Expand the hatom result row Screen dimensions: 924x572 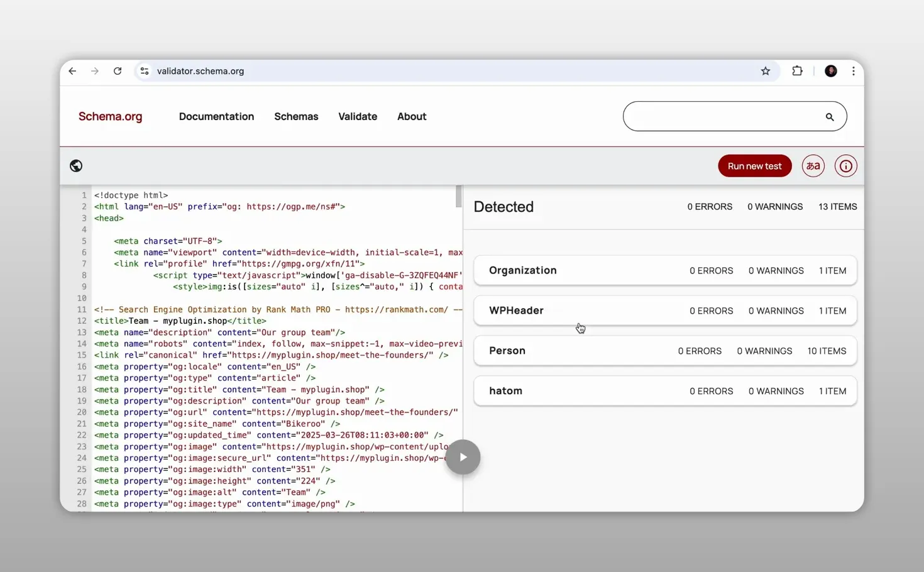tap(665, 391)
